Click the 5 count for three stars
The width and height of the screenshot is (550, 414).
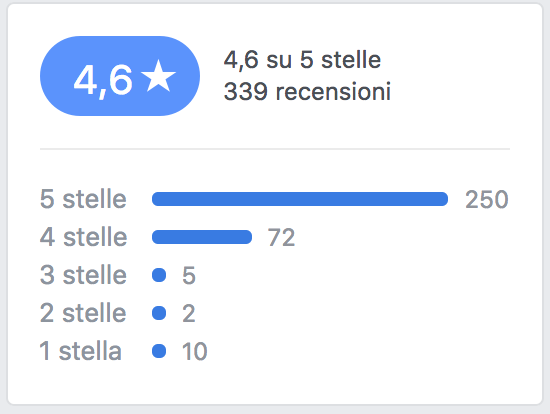189,275
